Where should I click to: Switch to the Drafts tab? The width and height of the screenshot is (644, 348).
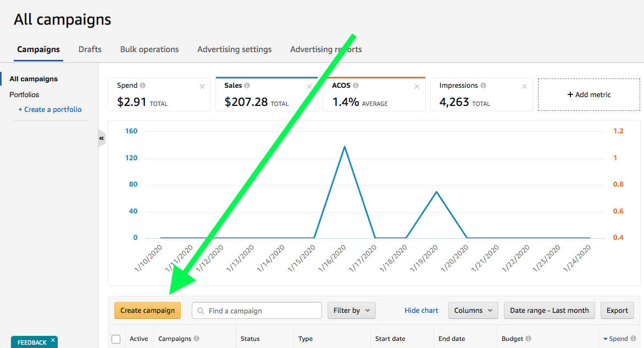coord(90,49)
